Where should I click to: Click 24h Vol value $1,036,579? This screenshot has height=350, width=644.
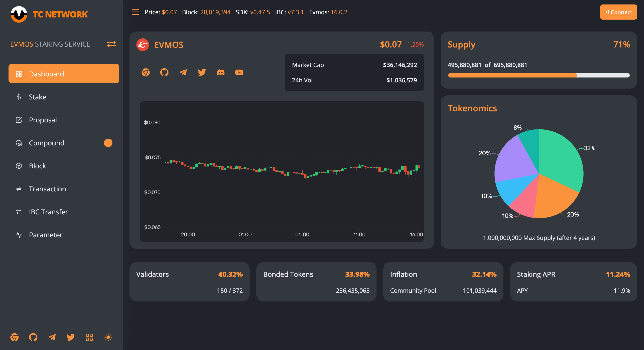(x=401, y=80)
